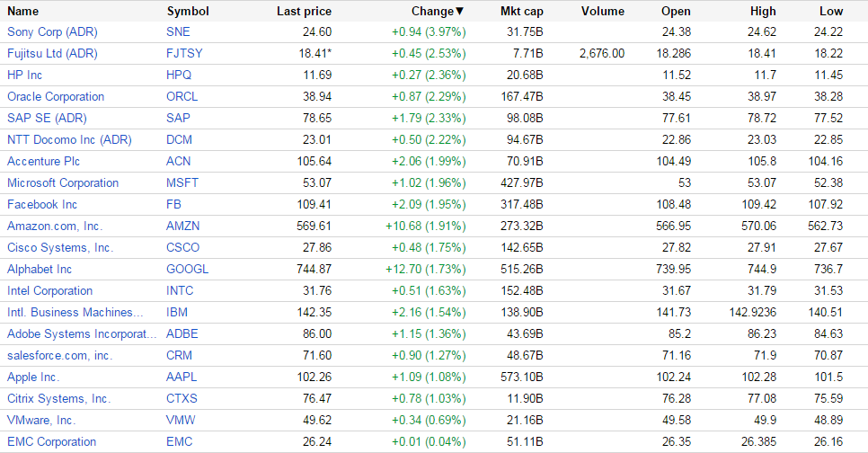The height and width of the screenshot is (453, 868).
Task: Select the VMware, Inc. link
Action: tap(41, 420)
